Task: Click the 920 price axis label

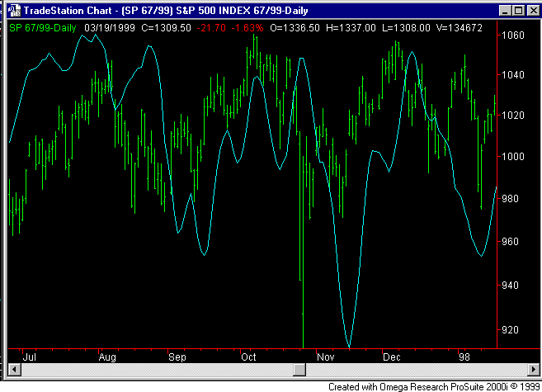Action: click(510, 330)
